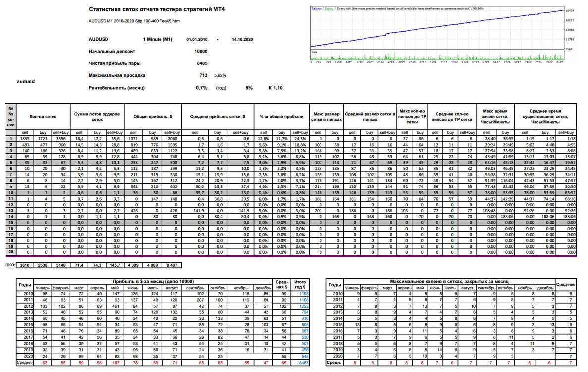Select the totals cell '145,7'

pyautogui.click(x=115, y=265)
